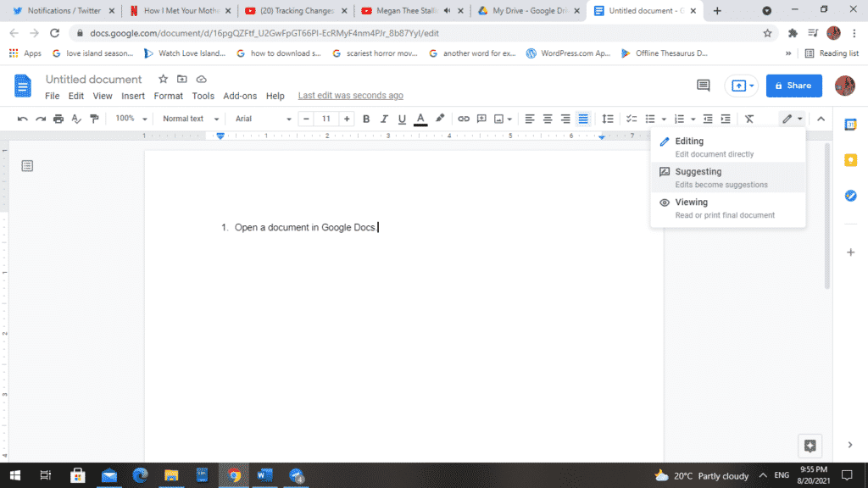
Task: Expand the Normal text style dropdown
Action: click(191, 119)
